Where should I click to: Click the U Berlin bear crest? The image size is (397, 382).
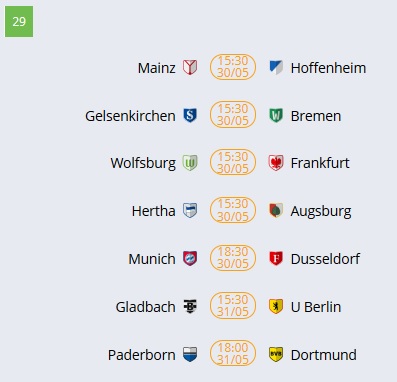(x=276, y=306)
